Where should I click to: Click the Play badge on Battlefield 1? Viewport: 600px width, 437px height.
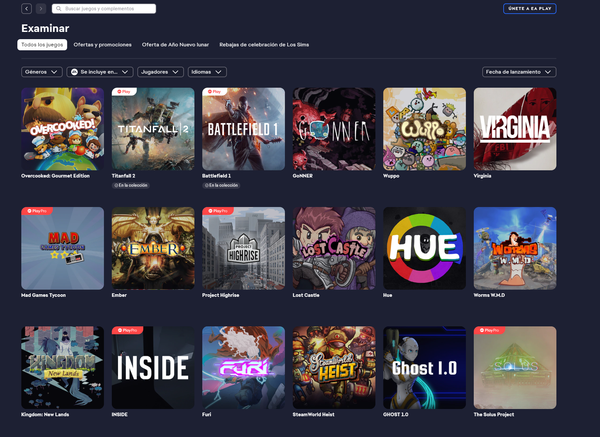[x=215, y=92]
